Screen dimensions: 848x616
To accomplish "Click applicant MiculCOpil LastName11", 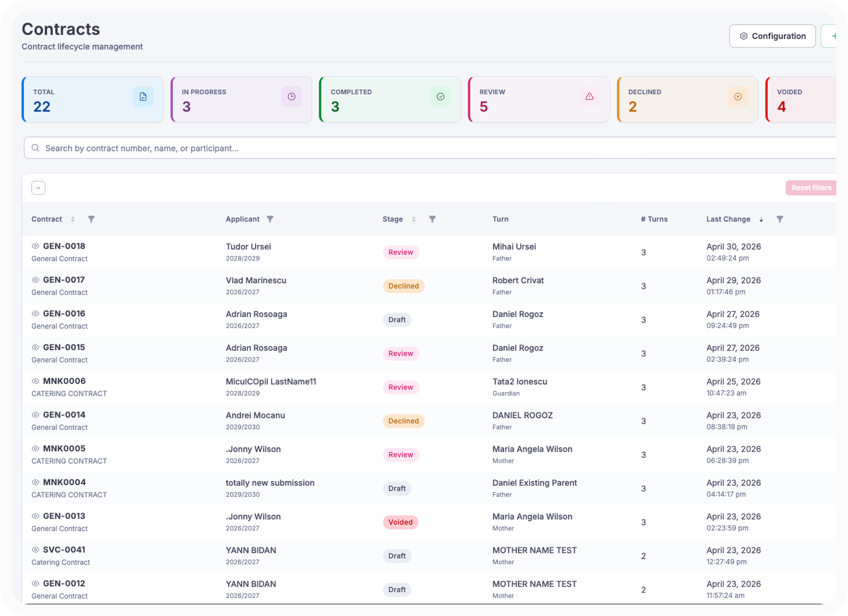I will [x=271, y=382].
